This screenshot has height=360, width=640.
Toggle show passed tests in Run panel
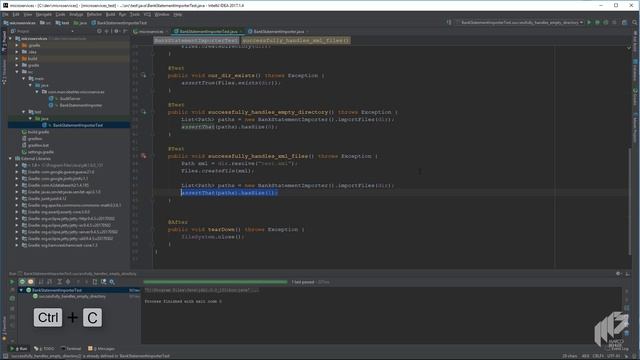click(x=22, y=282)
